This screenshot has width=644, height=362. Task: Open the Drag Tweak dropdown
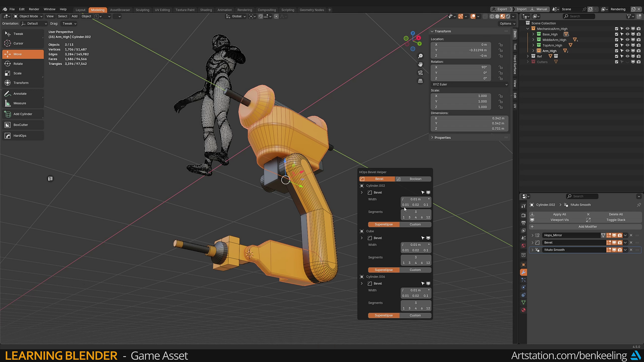69,24
